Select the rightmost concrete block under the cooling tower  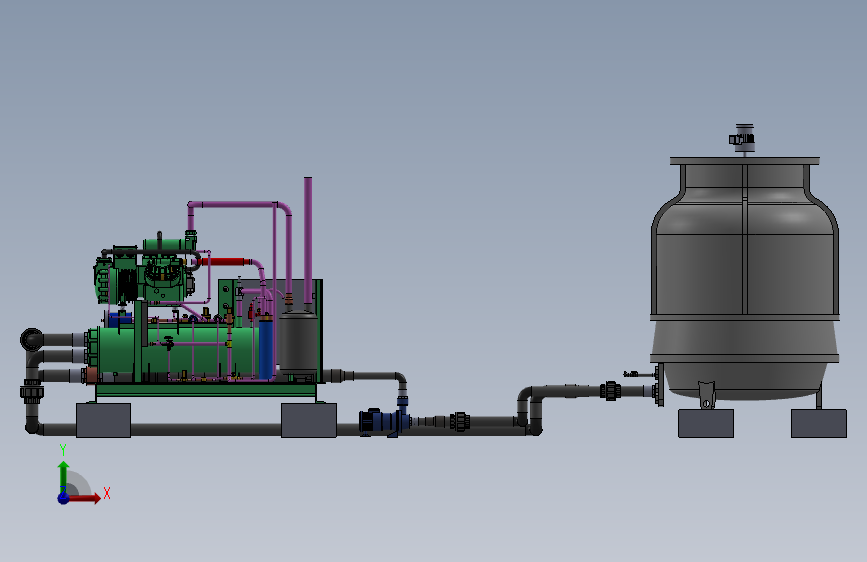[x=819, y=423]
